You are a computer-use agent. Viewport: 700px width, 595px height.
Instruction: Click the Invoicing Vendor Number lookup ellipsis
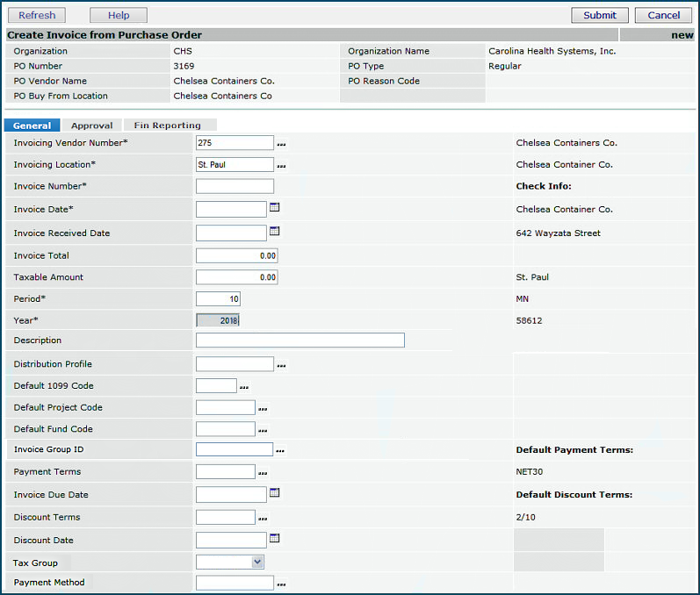tap(282, 143)
